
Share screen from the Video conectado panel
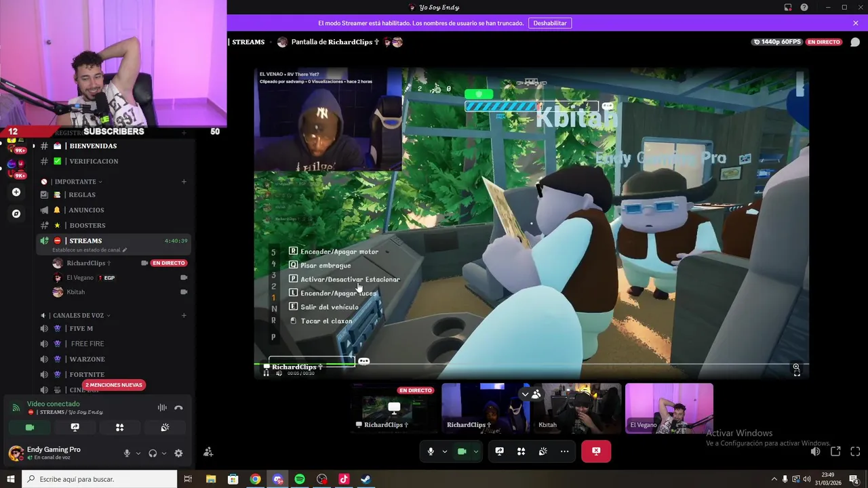coord(75,428)
